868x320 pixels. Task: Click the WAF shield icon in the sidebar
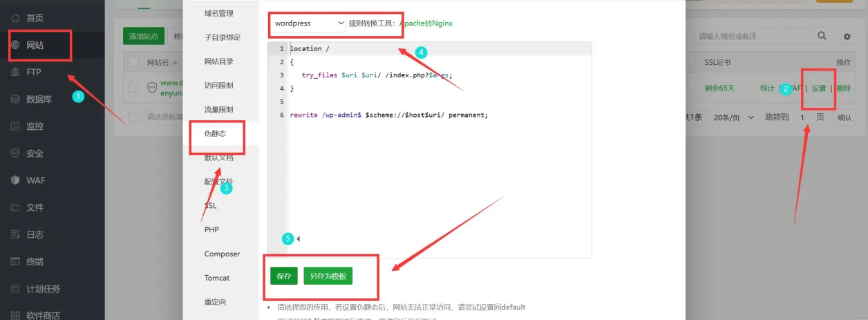point(15,180)
